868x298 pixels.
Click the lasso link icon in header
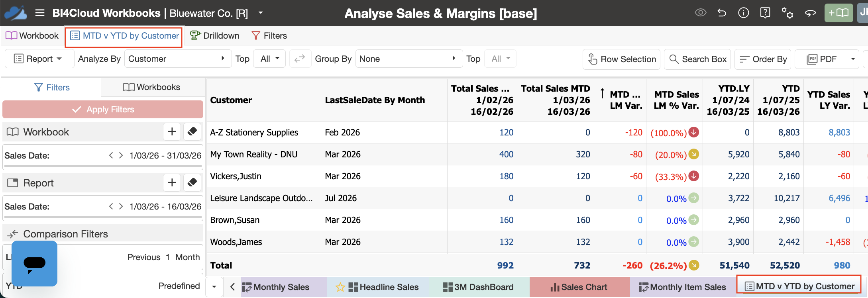810,13
